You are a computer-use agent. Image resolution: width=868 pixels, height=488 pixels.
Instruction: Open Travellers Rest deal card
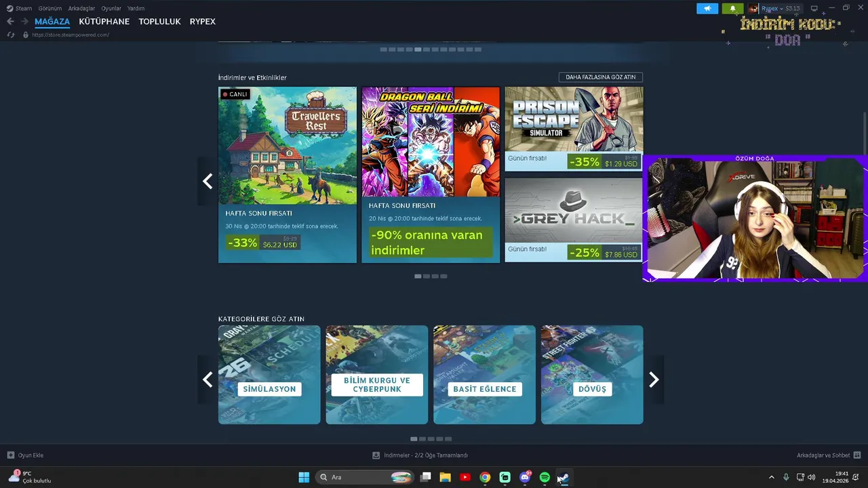click(288, 175)
